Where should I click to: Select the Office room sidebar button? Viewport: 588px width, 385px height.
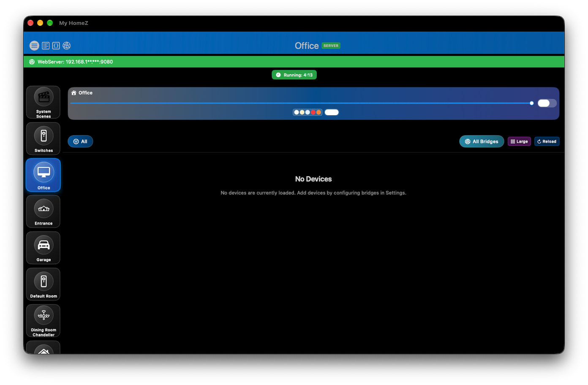point(43,175)
